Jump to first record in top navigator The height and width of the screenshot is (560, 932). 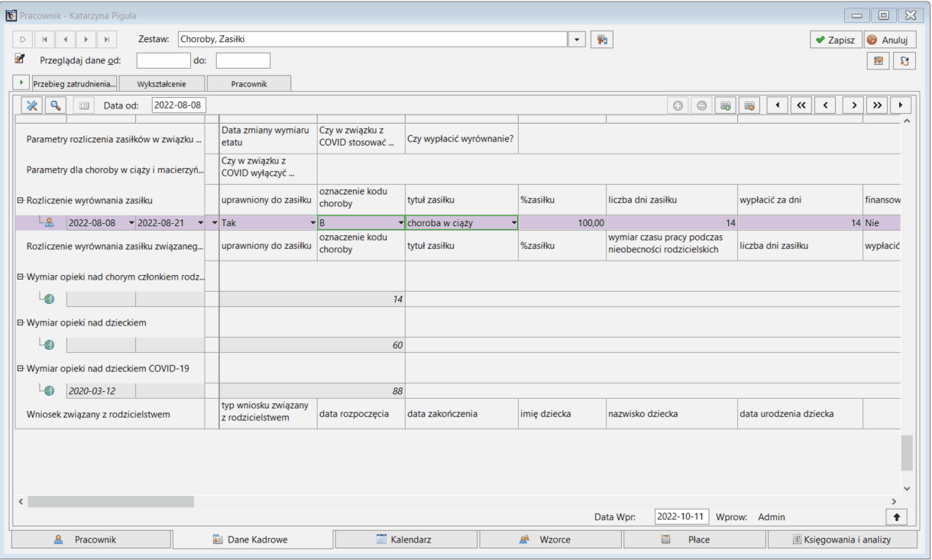tap(44, 40)
